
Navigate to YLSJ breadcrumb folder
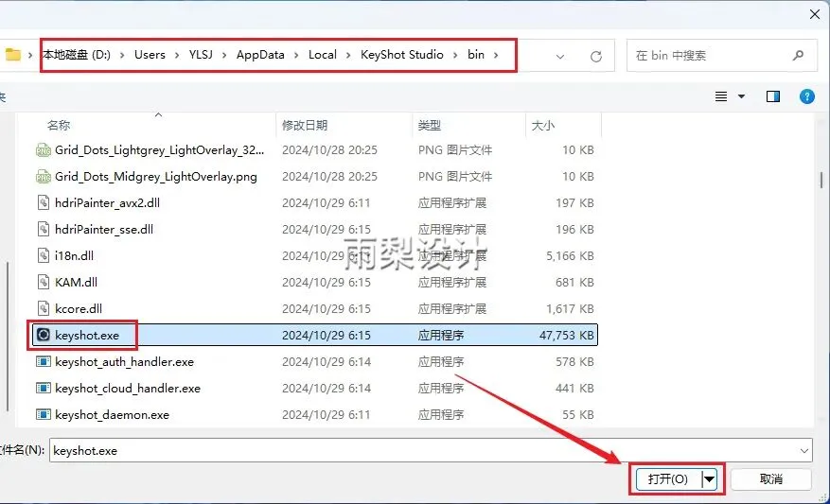click(201, 55)
